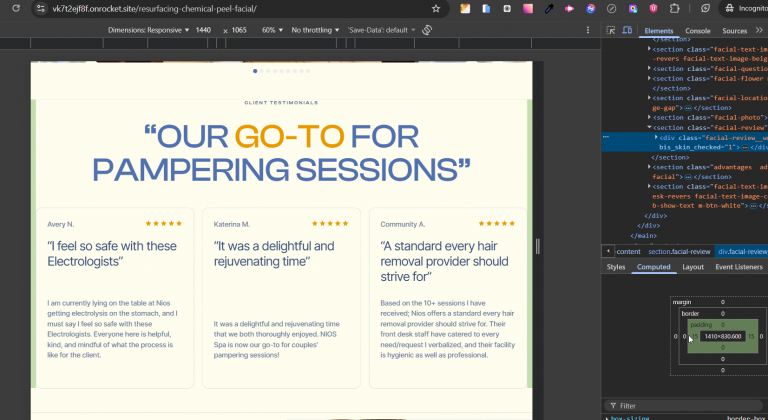
Task: Open the Styles pane tab
Action: pos(616,267)
